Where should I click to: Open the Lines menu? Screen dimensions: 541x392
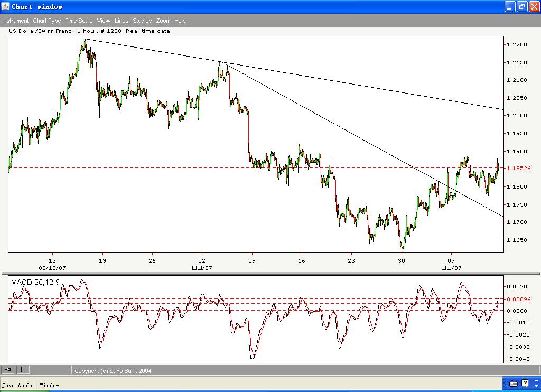tap(122, 21)
